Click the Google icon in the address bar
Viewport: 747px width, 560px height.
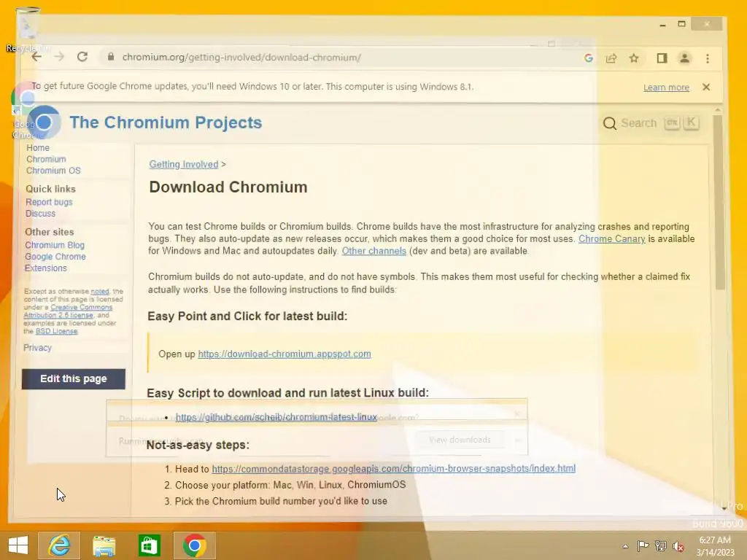[x=589, y=58]
